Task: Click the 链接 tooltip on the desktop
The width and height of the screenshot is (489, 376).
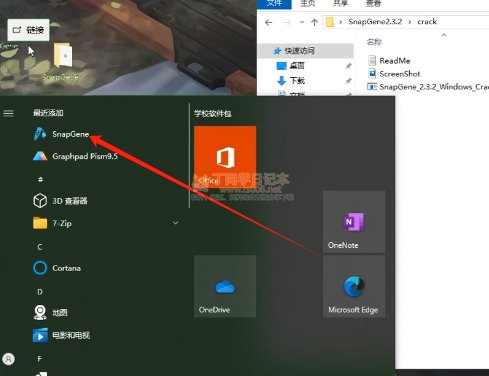Action: (x=28, y=30)
